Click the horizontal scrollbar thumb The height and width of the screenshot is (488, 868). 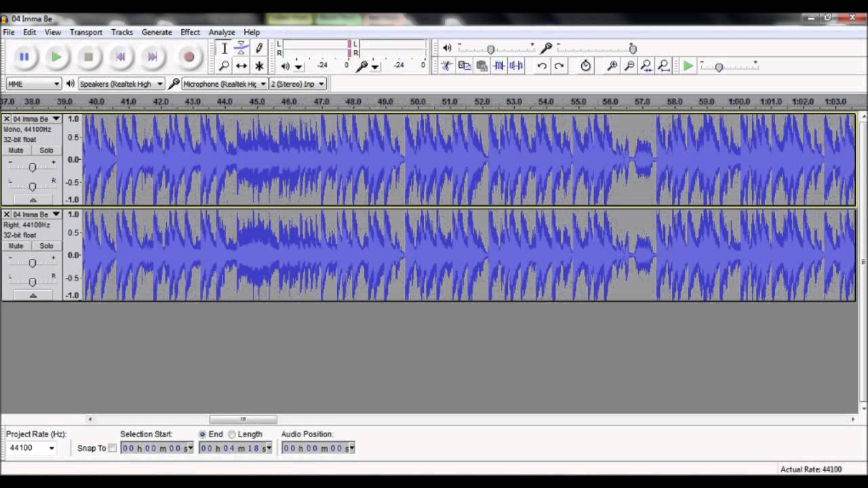tap(243, 420)
